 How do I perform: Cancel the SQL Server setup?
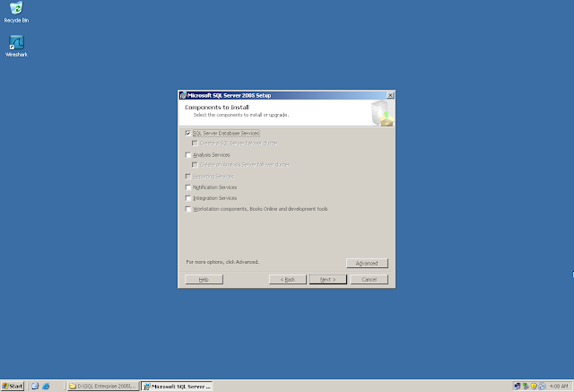point(369,279)
